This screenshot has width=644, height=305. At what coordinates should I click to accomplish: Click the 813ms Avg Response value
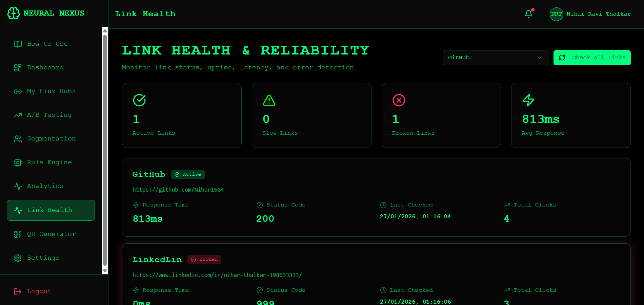pyautogui.click(x=541, y=119)
